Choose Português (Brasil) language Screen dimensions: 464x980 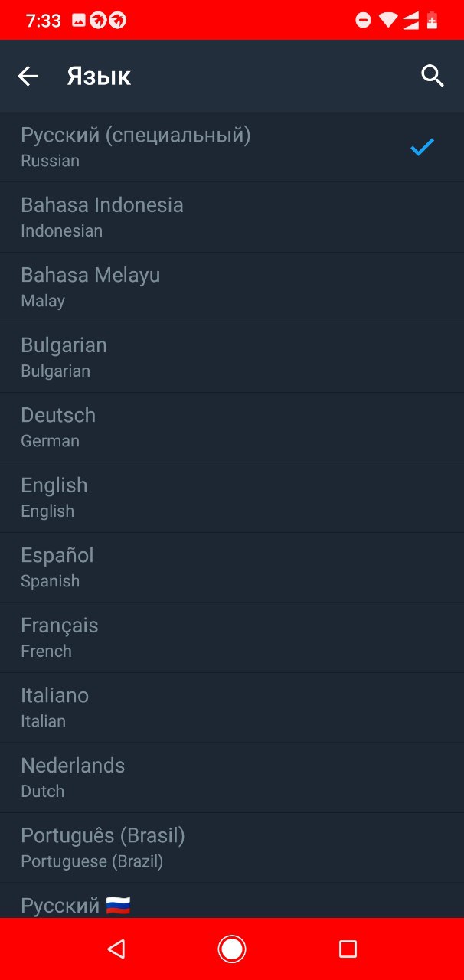[232, 848]
